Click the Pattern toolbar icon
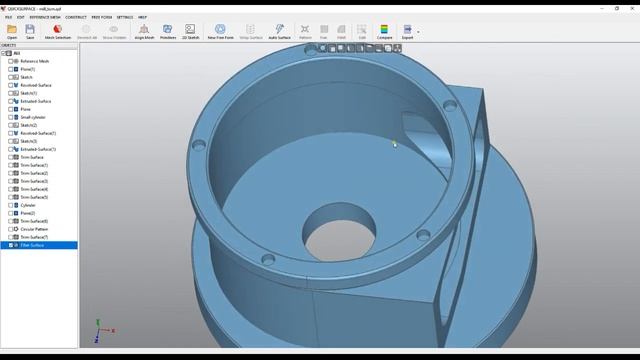Screen dimensions: 640x360 click(x=305, y=29)
